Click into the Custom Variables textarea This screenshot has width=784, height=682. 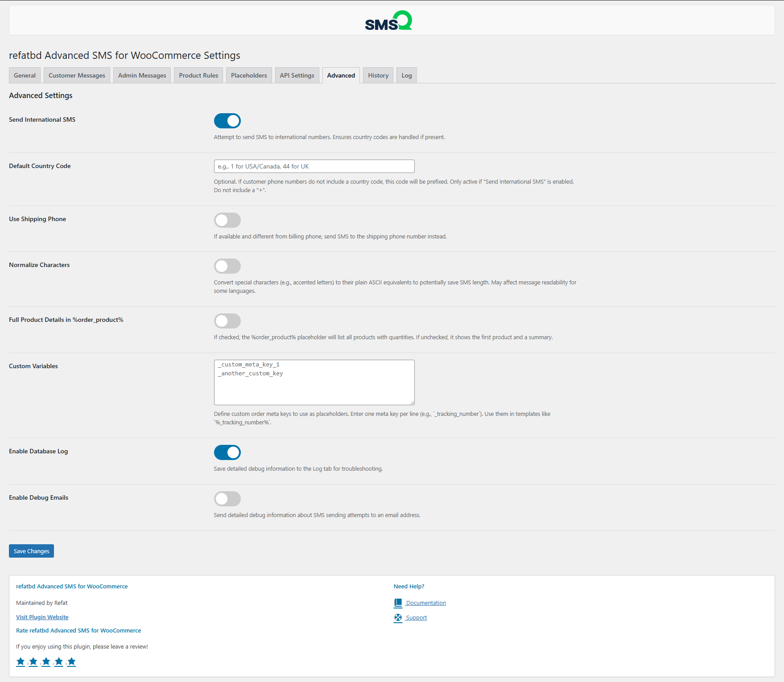[x=314, y=382]
